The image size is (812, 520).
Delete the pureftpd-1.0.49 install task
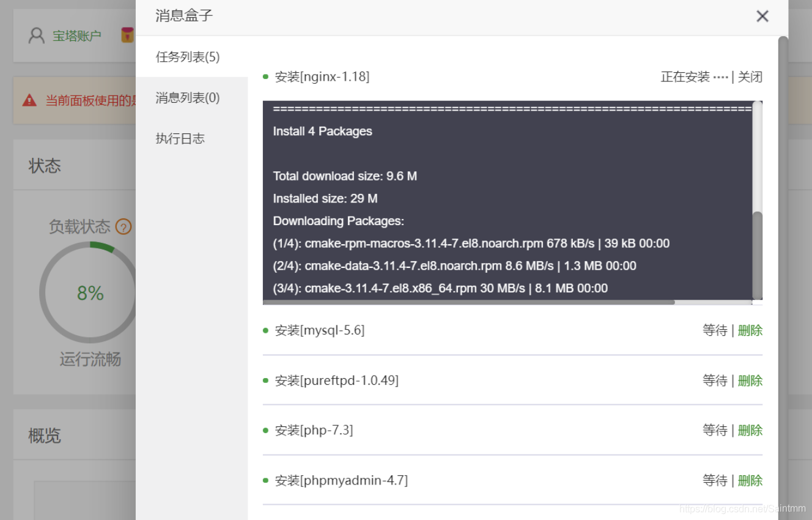point(750,381)
